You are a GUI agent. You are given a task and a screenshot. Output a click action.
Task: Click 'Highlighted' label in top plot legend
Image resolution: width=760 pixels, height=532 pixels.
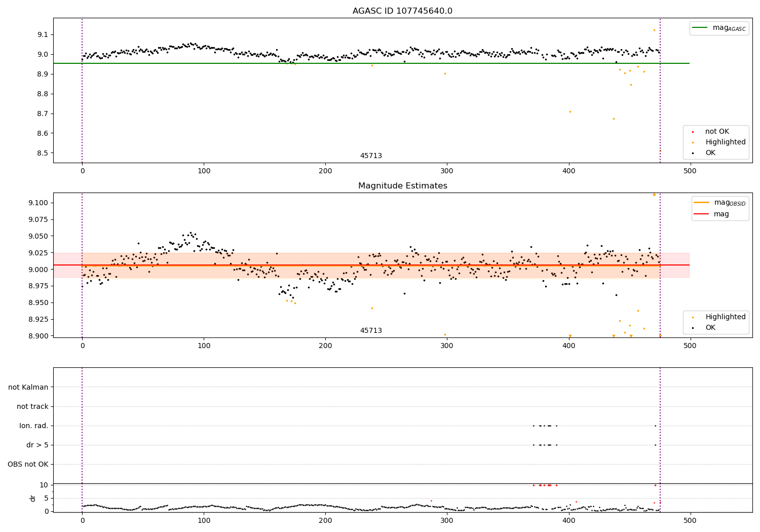tap(726, 142)
